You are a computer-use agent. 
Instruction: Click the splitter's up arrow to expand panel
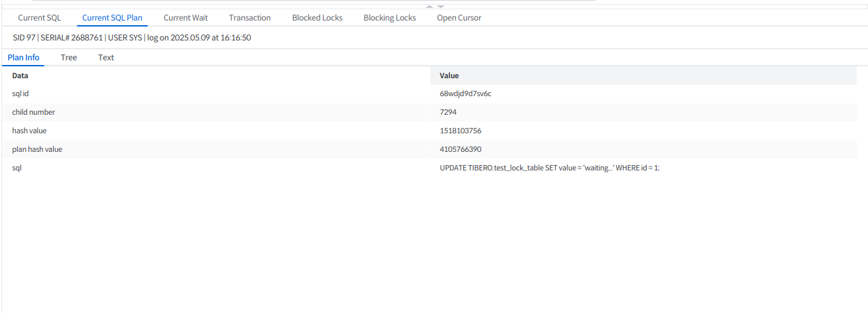429,6
